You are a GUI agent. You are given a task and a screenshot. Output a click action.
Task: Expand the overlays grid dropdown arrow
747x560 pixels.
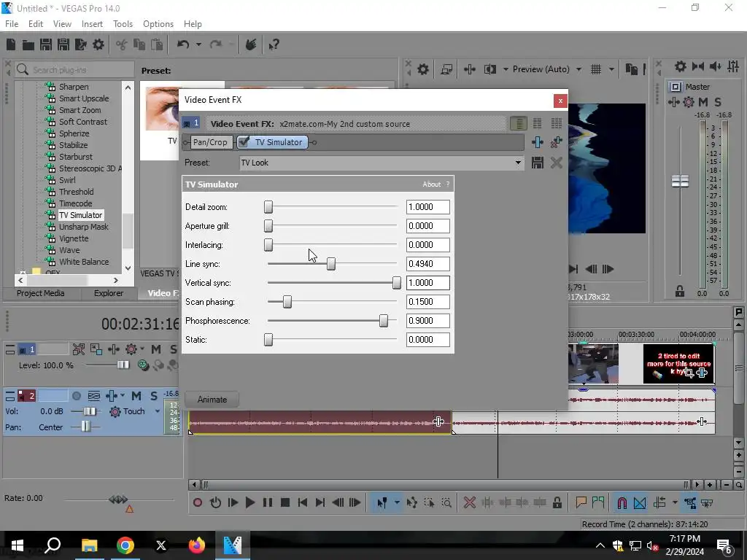pos(611,69)
